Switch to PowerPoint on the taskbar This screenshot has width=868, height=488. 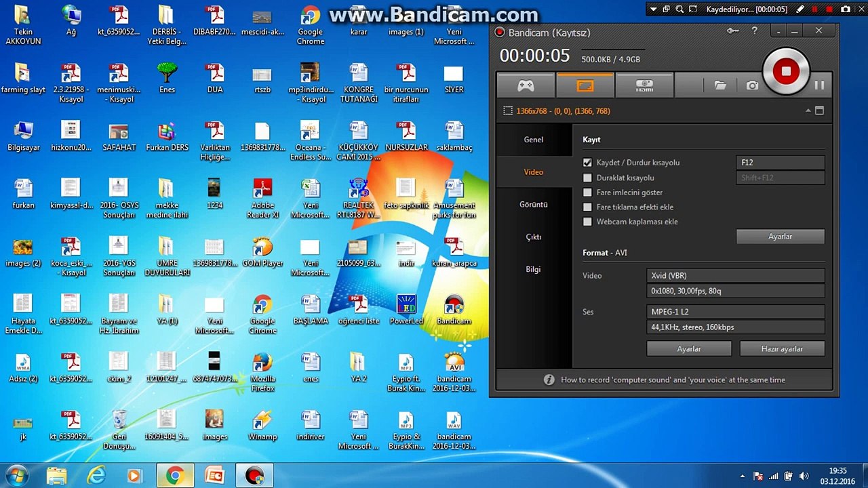[x=214, y=476]
